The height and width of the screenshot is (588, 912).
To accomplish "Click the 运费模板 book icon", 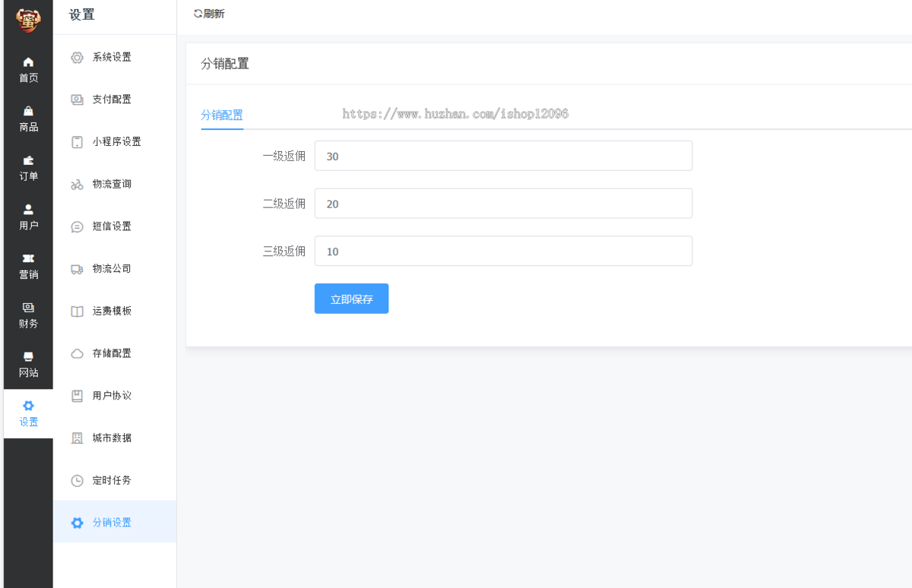I will [77, 311].
